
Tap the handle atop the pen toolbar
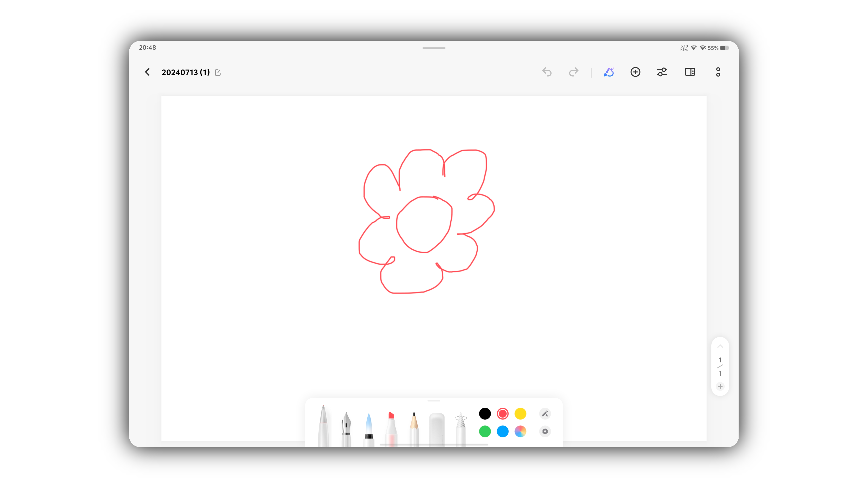pyautogui.click(x=434, y=401)
